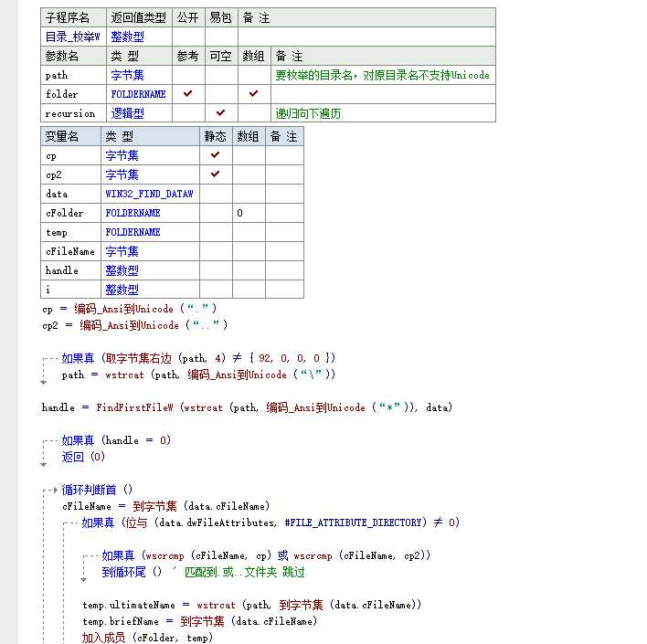Click the variable name data
647x644 pixels.
pos(57,194)
